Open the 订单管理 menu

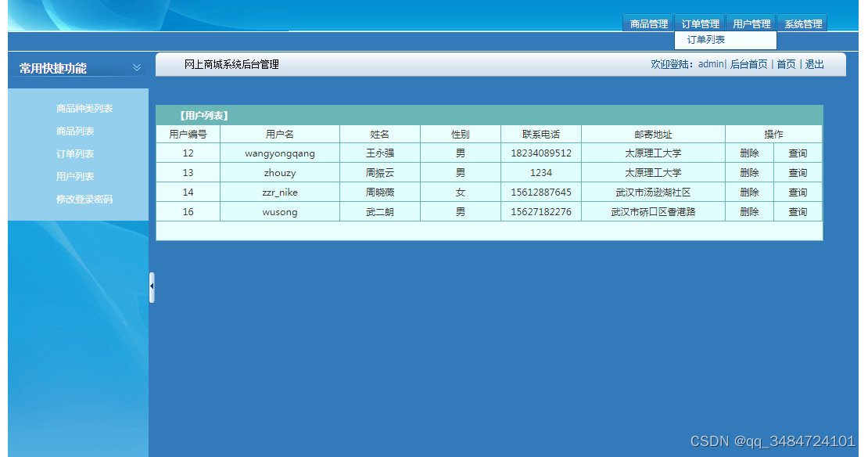tap(700, 23)
